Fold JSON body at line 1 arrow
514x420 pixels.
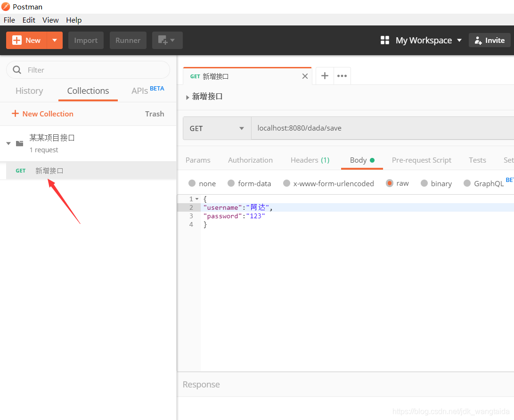197,199
